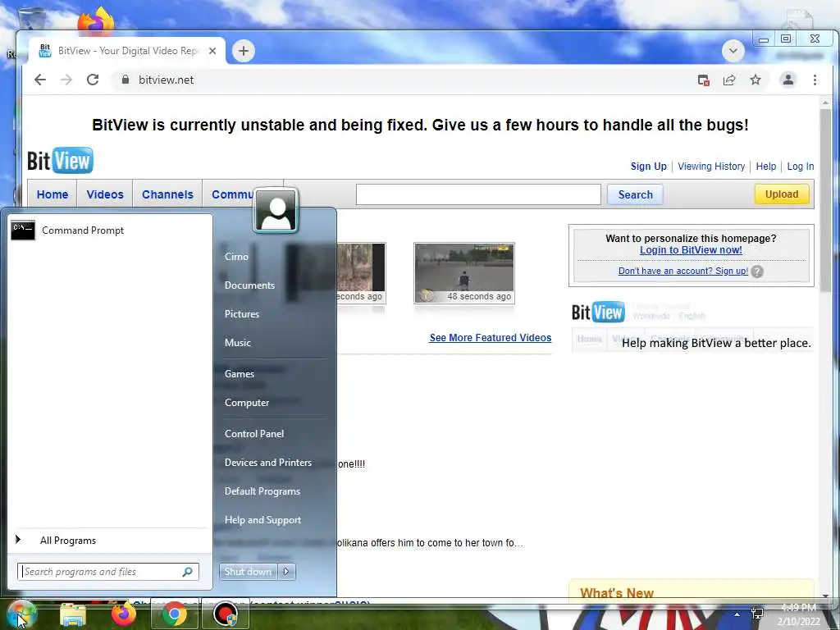Open See More Featured Videos link
The image size is (840, 630).
pyautogui.click(x=491, y=338)
